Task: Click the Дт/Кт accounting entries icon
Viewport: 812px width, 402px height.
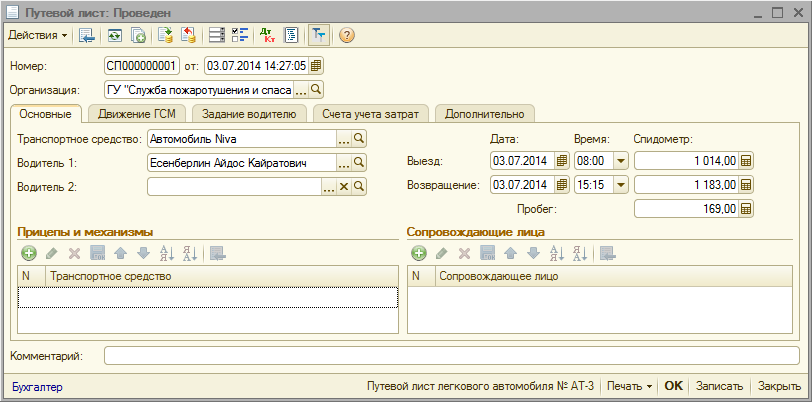Action: (267, 35)
